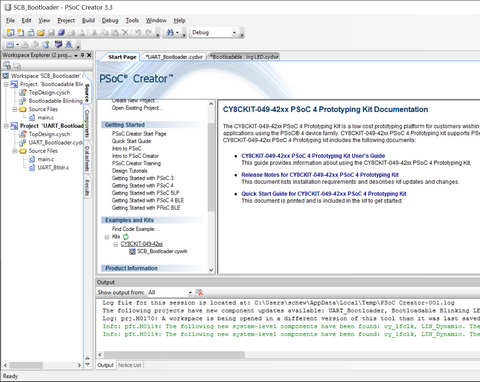Click the New File toolbar icon
The height and width of the screenshot is (382, 480).
pos(21,33)
